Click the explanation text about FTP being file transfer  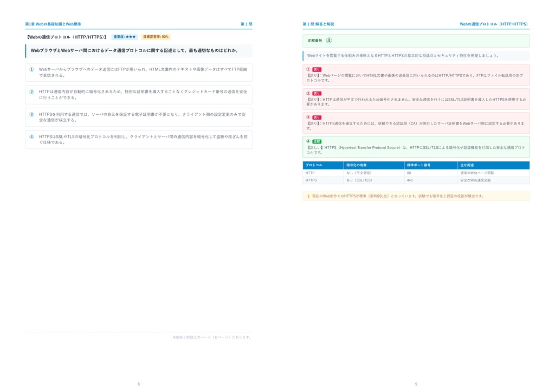pos(415,78)
